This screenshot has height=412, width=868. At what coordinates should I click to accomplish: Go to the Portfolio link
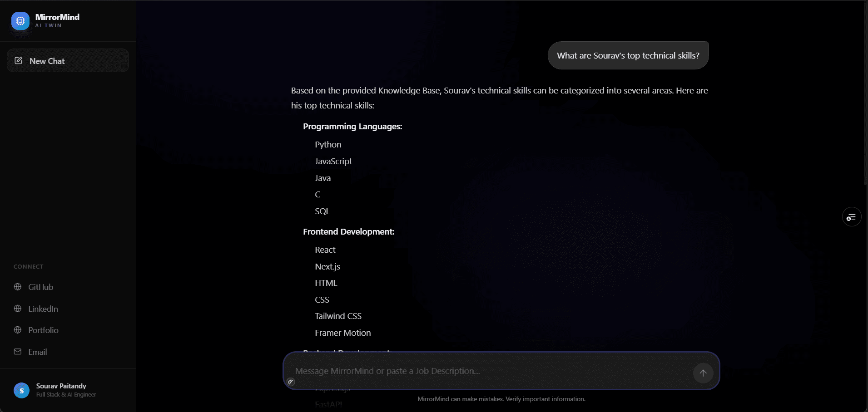pyautogui.click(x=43, y=330)
